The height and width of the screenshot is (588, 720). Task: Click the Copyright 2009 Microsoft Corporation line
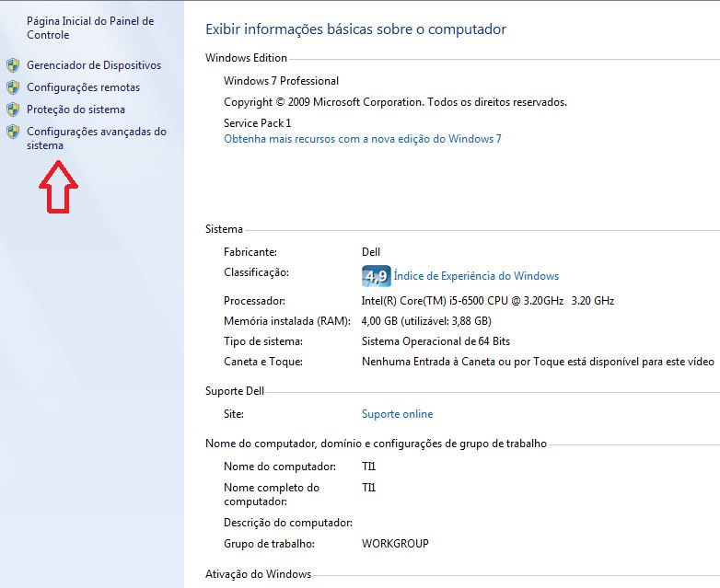(x=395, y=102)
